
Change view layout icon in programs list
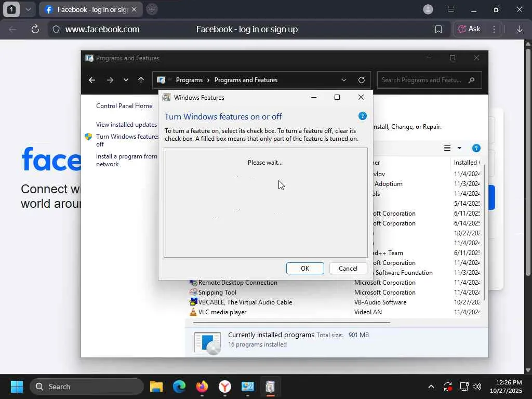point(447,148)
